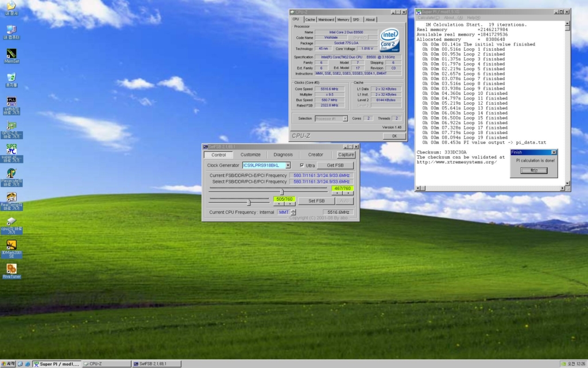Click the green system tray icon
The height and width of the screenshot is (368, 588).
point(563,364)
